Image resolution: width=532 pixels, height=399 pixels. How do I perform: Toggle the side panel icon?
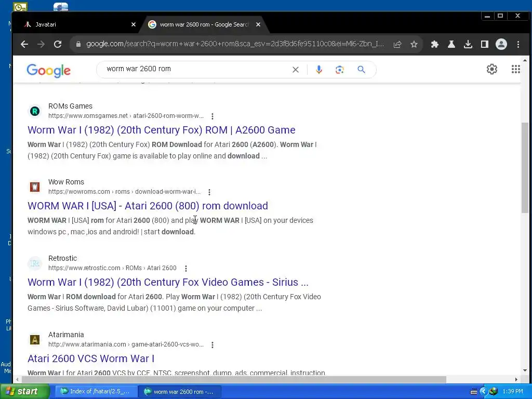point(485,44)
